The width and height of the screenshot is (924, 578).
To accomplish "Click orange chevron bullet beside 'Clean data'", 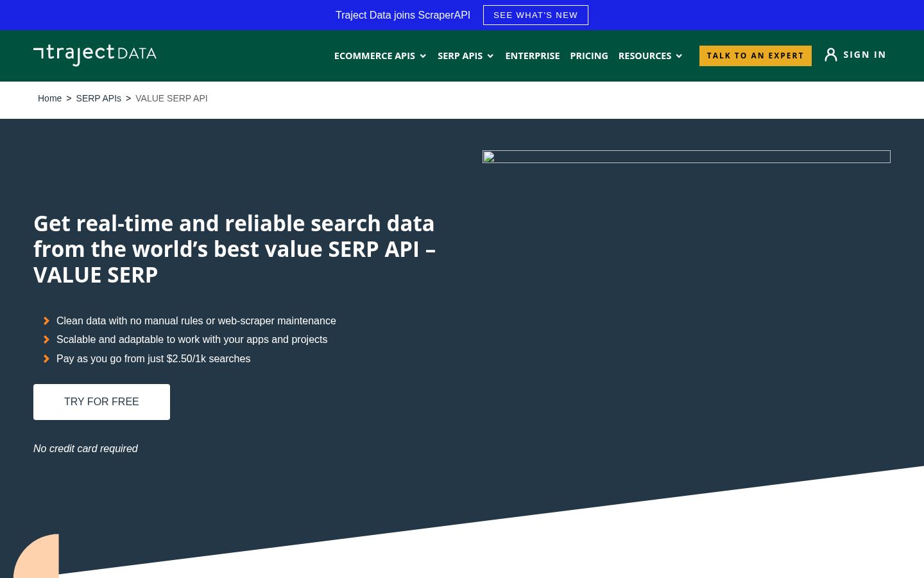I will coord(46,321).
